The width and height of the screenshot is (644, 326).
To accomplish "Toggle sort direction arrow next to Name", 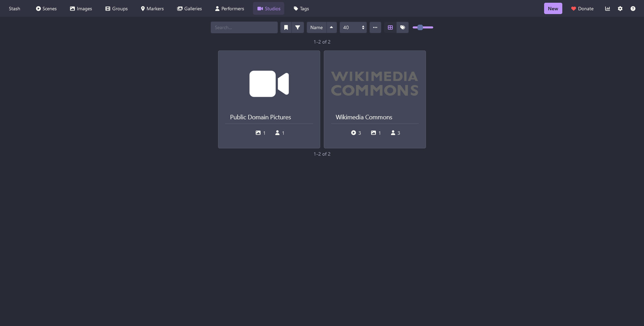I will point(331,27).
